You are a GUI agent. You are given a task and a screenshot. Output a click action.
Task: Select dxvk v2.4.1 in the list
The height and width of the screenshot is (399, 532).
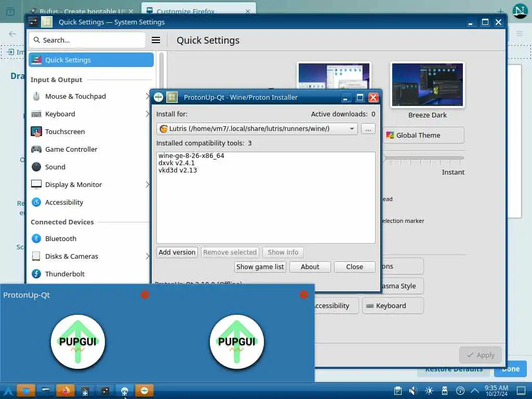[177, 163]
